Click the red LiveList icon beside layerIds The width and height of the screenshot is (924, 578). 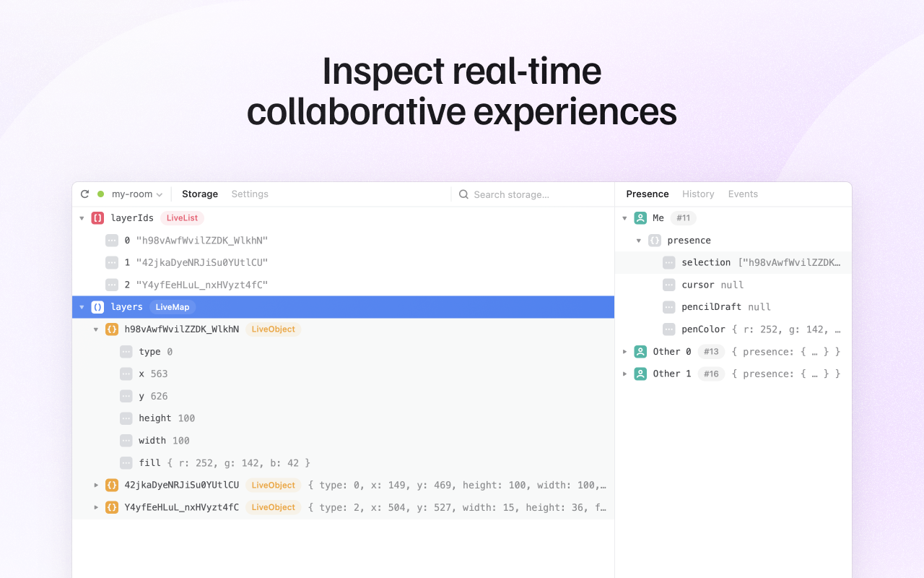[97, 217]
